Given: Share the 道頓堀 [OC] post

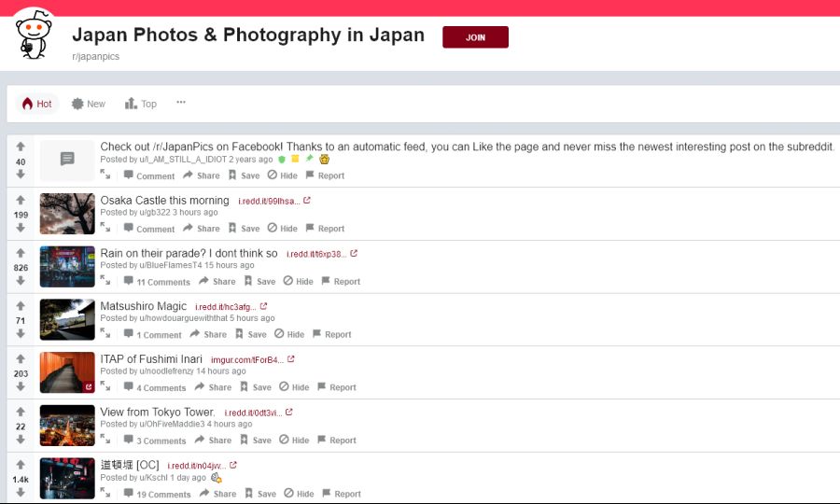Looking at the screenshot, I should pos(217,494).
